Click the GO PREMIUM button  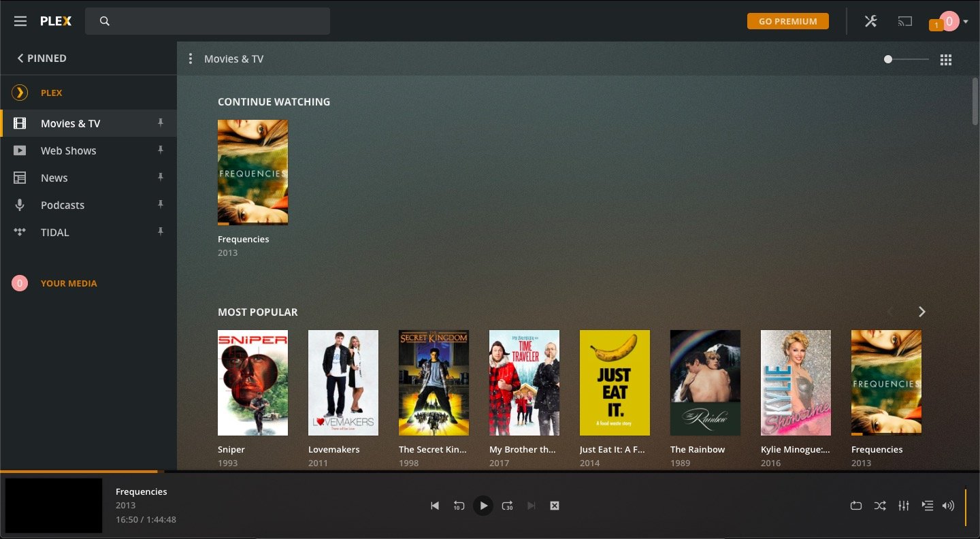(787, 21)
